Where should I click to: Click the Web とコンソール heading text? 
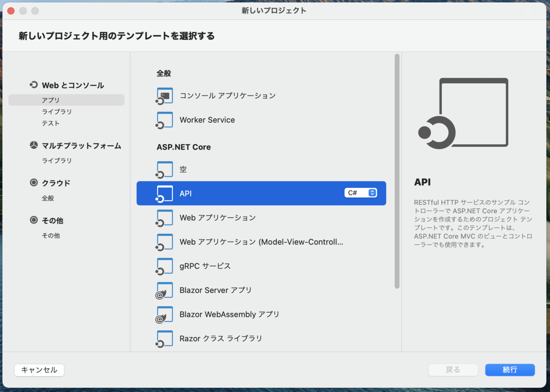[x=73, y=85]
